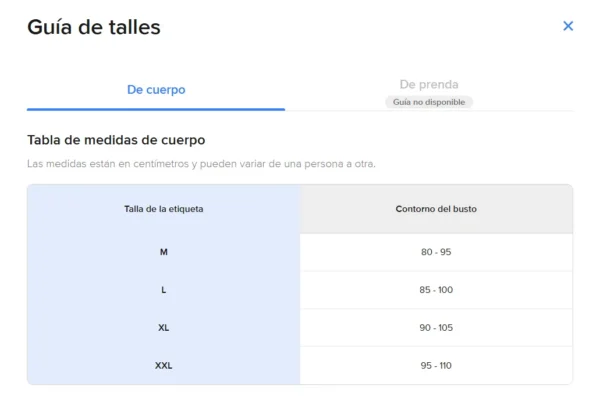Select the De cuerpo tab
Screen dimensions: 600x403
pos(156,90)
